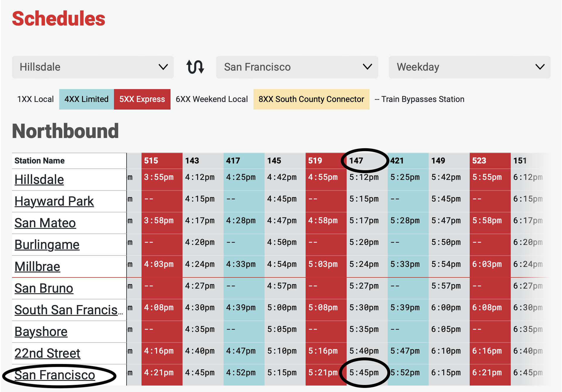Viewport: 562px width, 392px height.
Task: Click train 145 column header
Action: [285, 161]
